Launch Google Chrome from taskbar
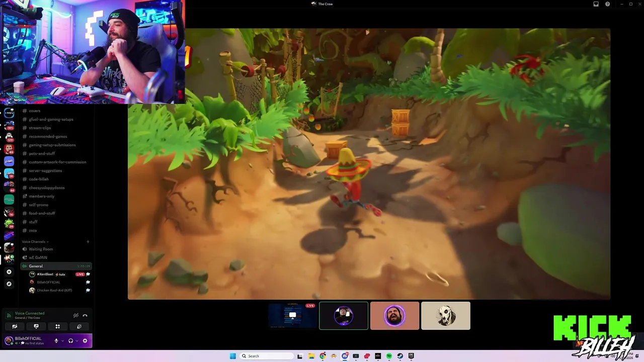This screenshot has height=362, width=644. [323, 356]
